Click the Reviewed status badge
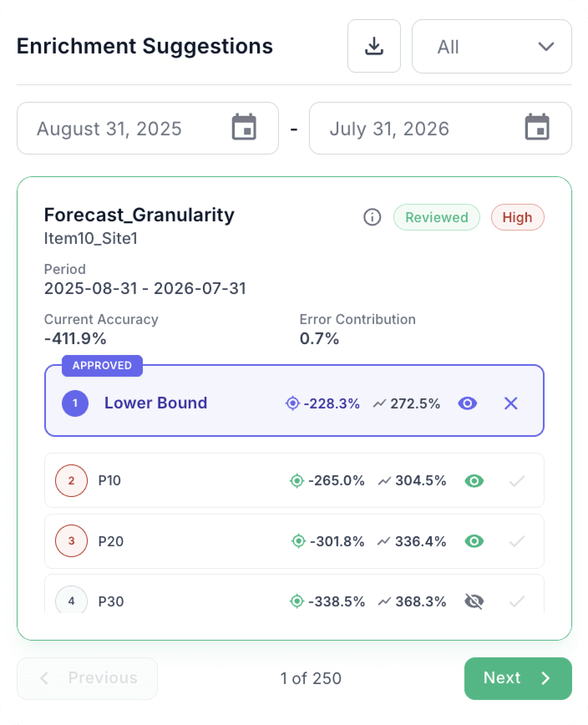 coord(436,217)
